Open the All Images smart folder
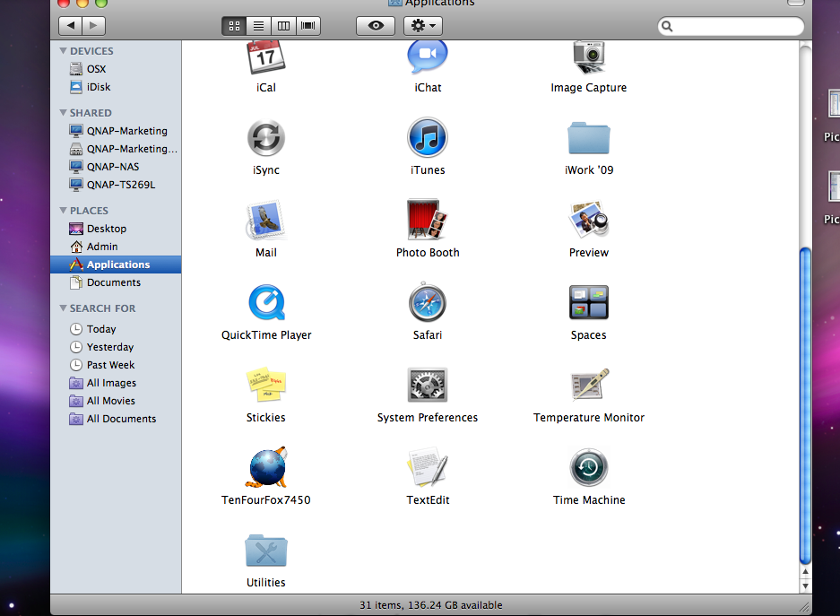The image size is (840, 616). (116, 383)
